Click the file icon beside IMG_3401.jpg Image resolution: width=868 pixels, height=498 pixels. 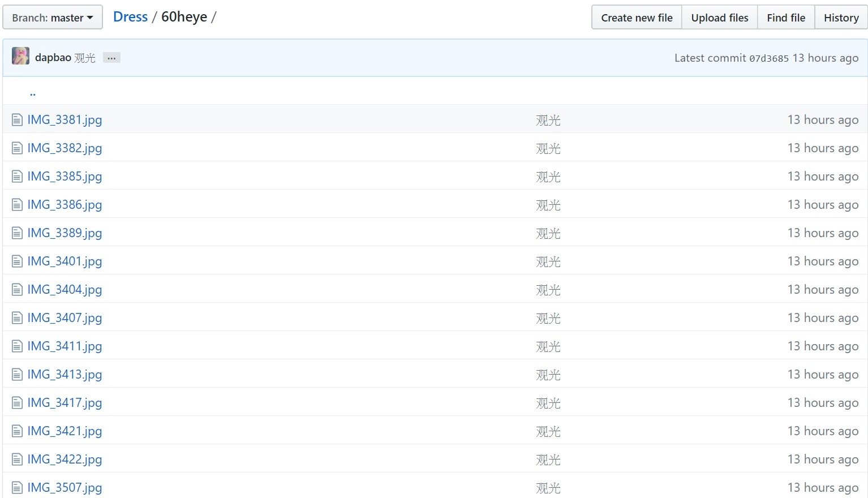coord(18,261)
